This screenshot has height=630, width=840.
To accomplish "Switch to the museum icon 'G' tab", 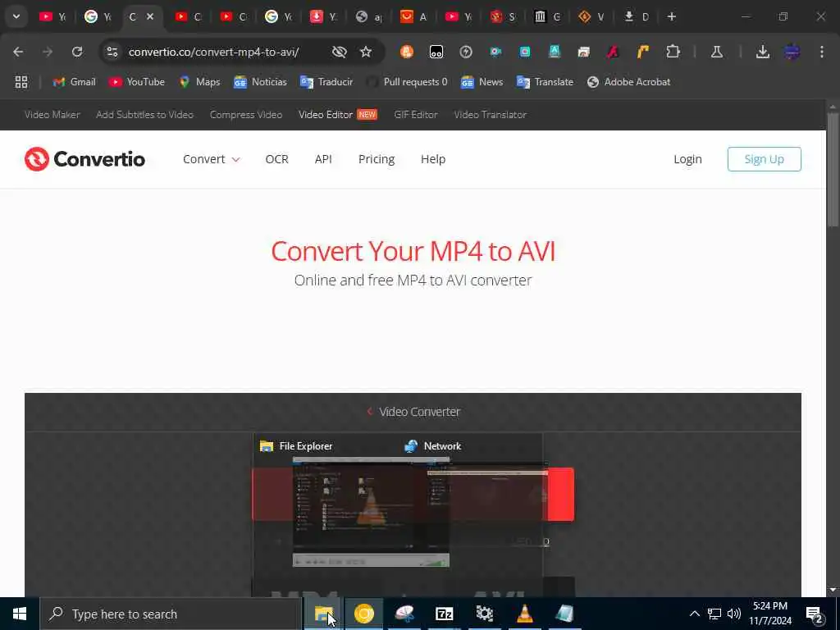I will point(546,16).
